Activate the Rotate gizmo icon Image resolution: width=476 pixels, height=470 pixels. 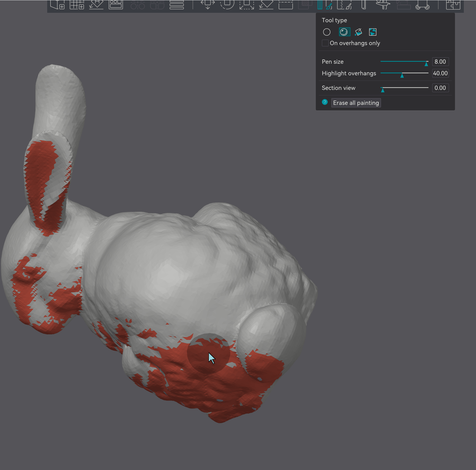227,4
